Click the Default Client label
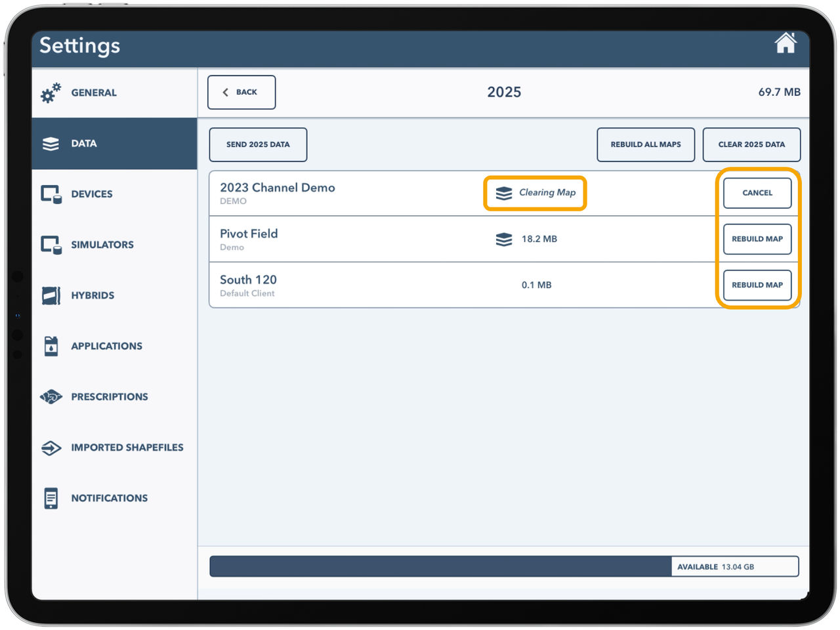This screenshot has height=630, width=840. tap(247, 293)
